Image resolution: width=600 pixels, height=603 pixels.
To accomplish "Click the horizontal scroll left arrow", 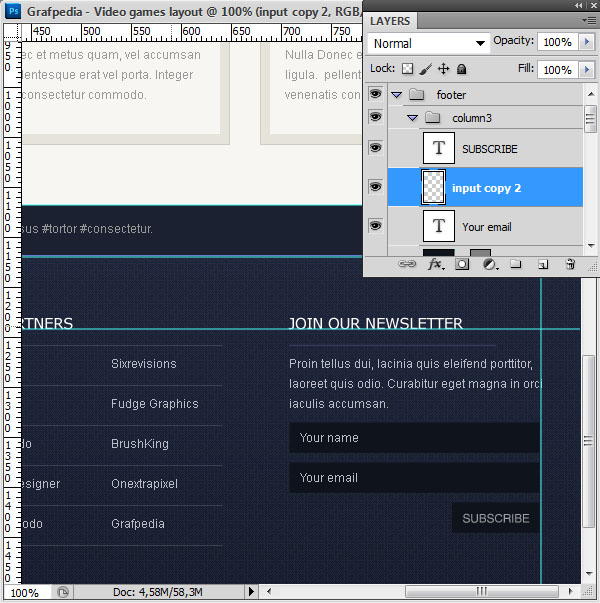I will pyautogui.click(x=269, y=591).
